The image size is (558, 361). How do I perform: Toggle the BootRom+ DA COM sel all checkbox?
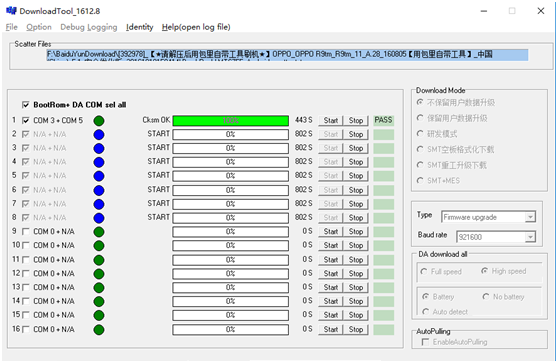click(26, 105)
